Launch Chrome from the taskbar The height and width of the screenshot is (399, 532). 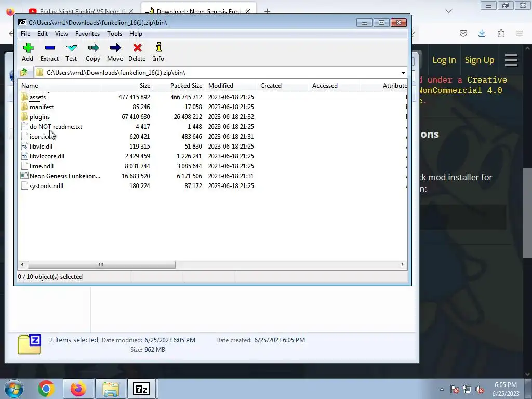click(46, 389)
